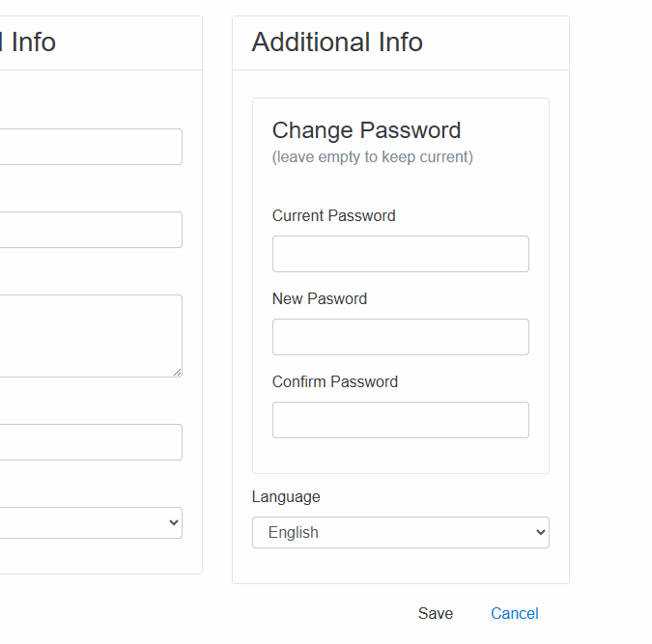The width and height of the screenshot is (652, 644).
Task: Click the Current Password label
Action: pos(333,215)
